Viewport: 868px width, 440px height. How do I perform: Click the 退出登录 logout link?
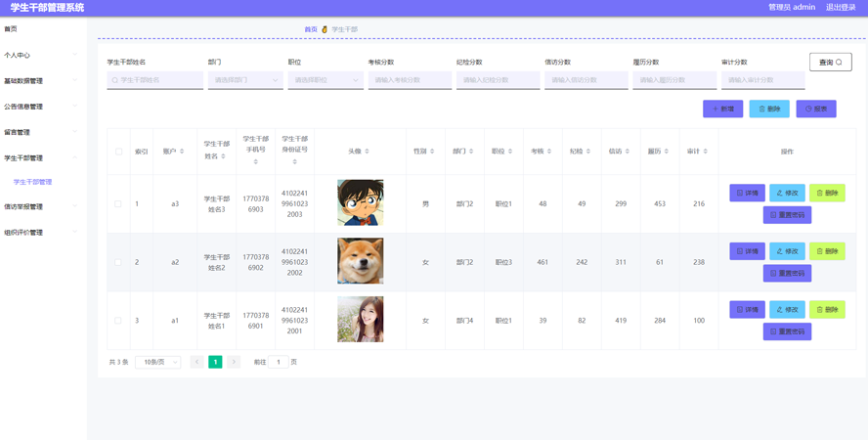841,7
